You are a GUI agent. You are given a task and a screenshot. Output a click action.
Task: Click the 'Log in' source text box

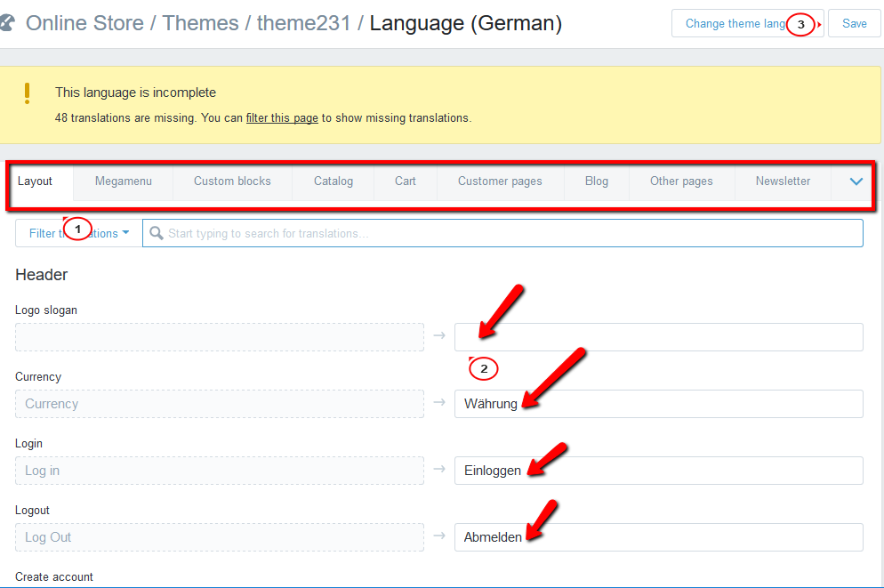(x=220, y=471)
